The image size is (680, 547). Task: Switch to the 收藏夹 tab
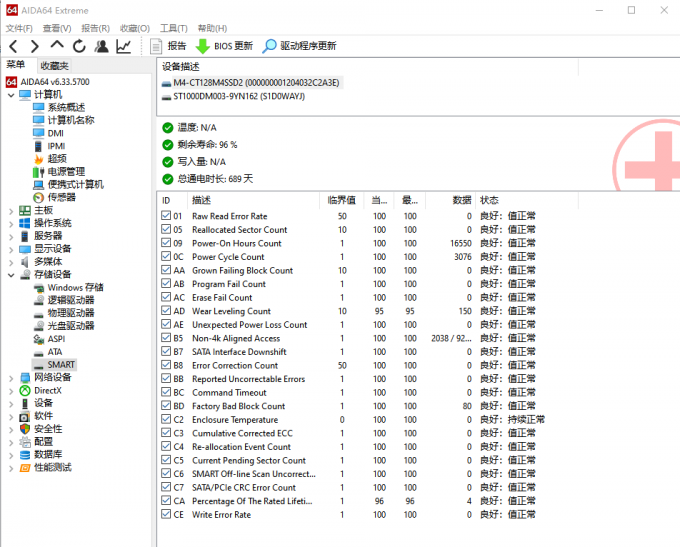coord(54,65)
